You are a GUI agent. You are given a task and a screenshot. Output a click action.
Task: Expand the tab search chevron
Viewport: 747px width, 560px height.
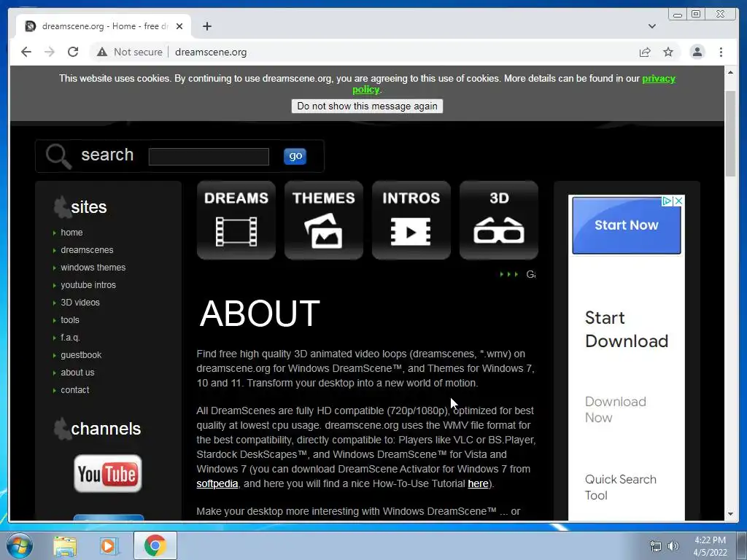click(651, 26)
